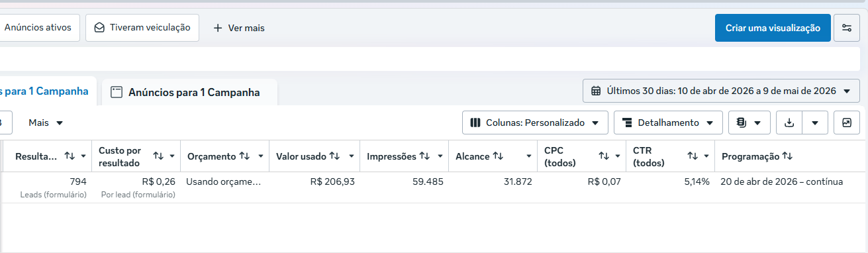Open Alcance column options arrow
The height and width of the screenshot is (253, 868).
(528, 157)
